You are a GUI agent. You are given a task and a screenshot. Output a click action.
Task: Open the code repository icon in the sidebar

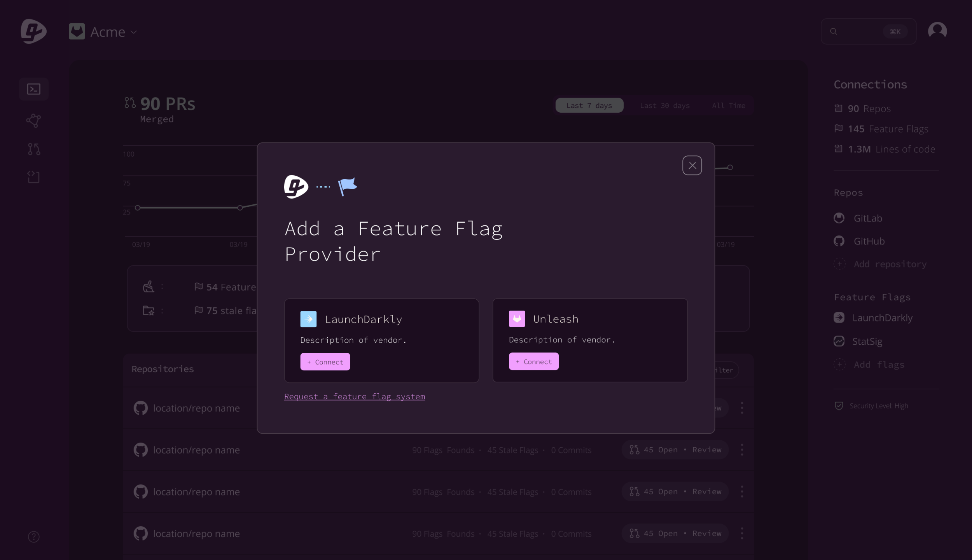click(x=33, y=177)
